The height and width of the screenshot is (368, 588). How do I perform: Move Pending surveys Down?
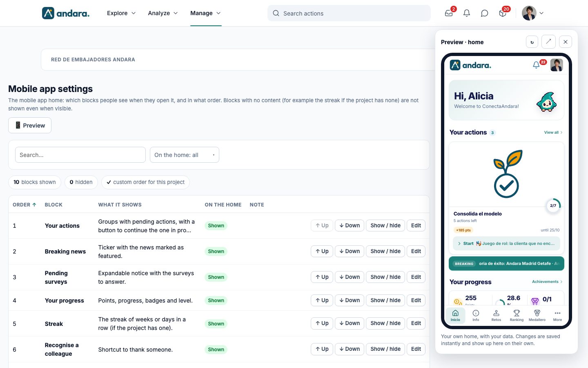coord(350,277)
